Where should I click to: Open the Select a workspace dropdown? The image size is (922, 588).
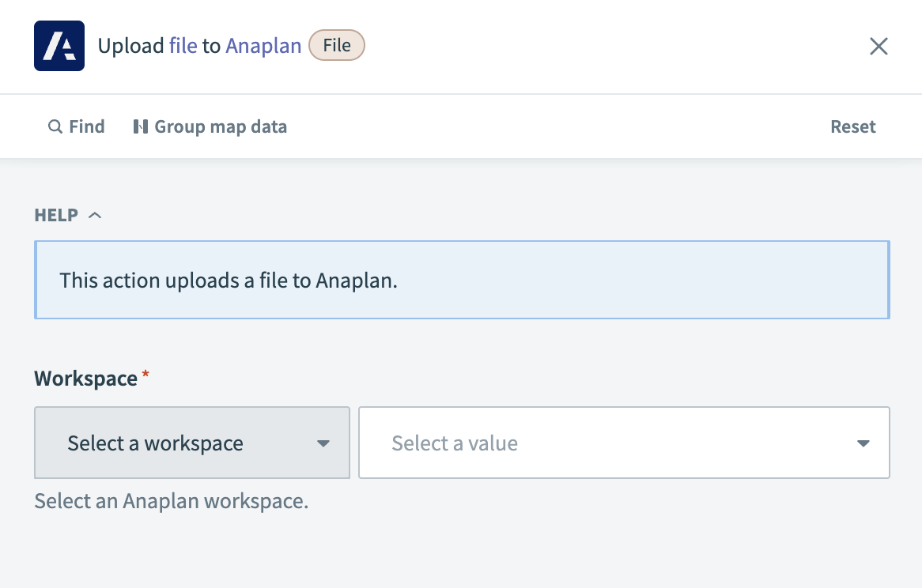(x=191, y=443)
